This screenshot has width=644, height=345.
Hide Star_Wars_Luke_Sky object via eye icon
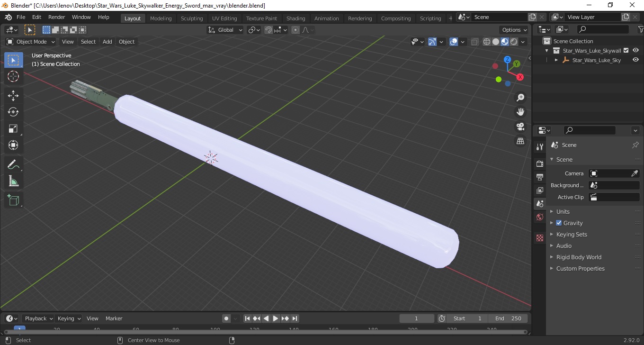coord(635,60)
